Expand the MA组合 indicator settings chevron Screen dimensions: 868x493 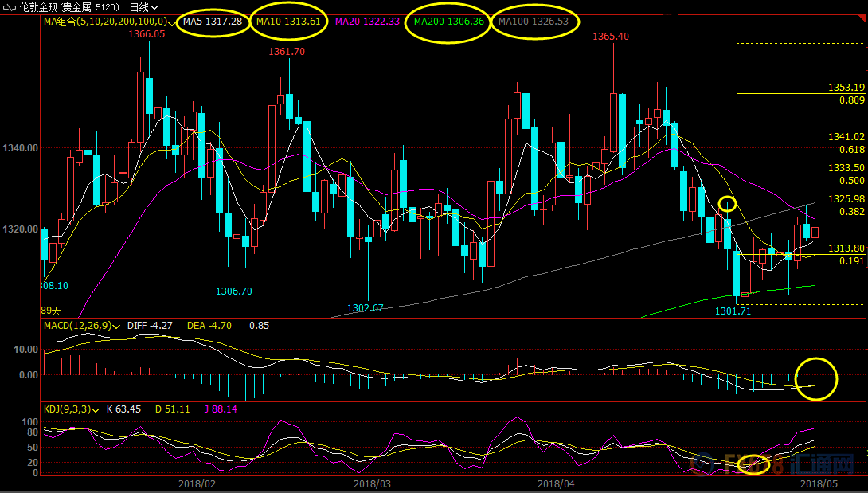pos(171,22)
